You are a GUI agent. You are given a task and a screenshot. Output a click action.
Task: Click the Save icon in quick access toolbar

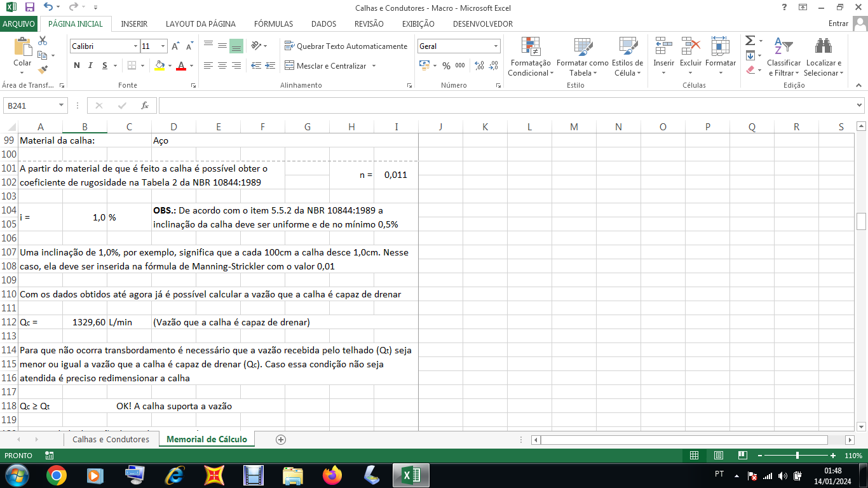tap(29, 8)
